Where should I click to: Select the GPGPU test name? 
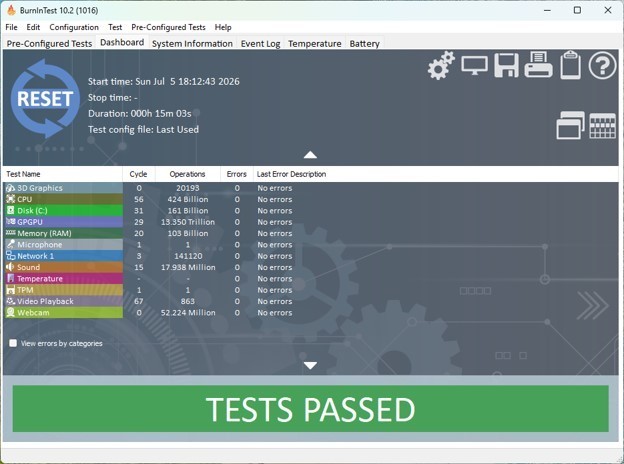click(30, 222)
